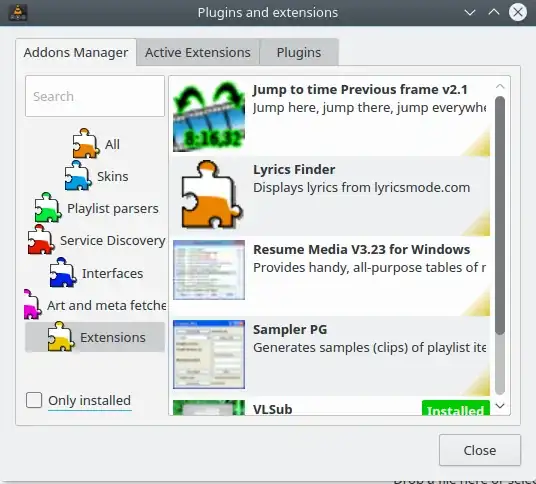Select the orange All category puzzle icon
The image size is (536, 484).
click(85, 143)
